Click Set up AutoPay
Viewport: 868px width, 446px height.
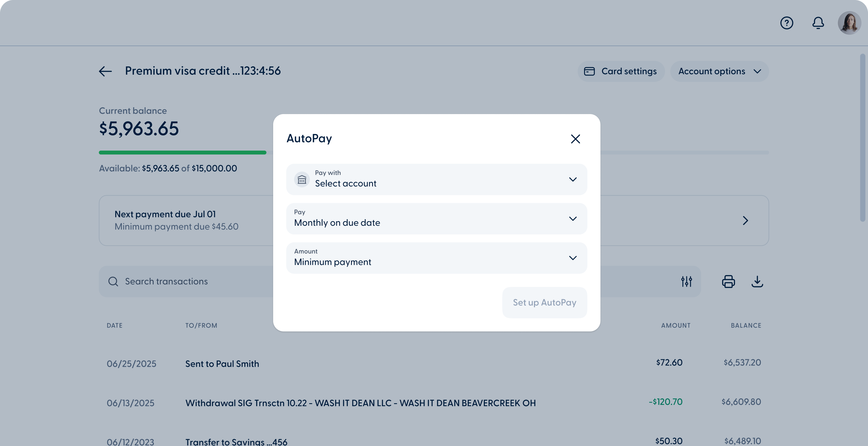click(544, 302)
